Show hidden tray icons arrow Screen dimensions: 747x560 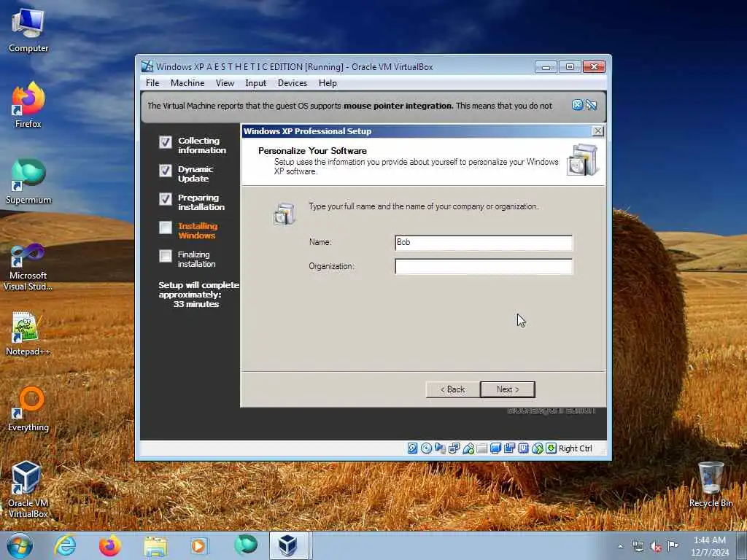pos(620,546)
